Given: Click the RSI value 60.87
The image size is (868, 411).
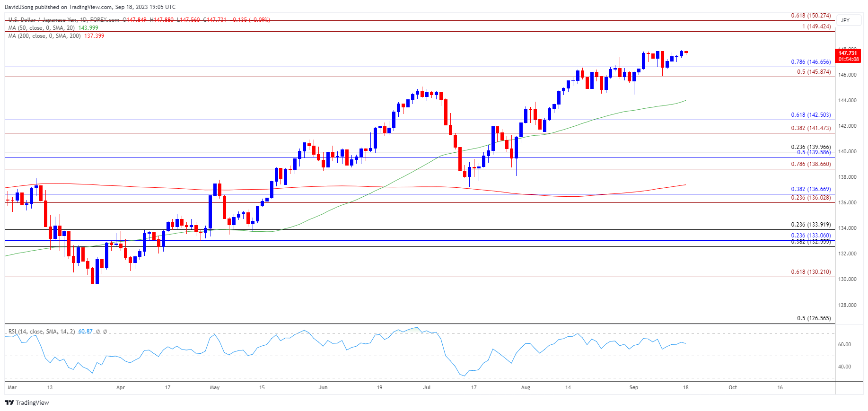Looking at the screenshot, I should pos(86,332).
